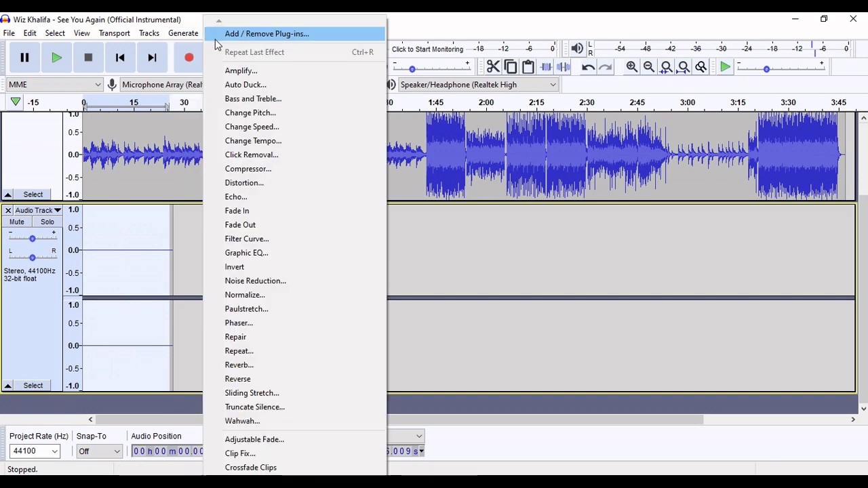Close the Audio Track with X
The width and height of the screenshot is (868, 488).
[8, 210]
